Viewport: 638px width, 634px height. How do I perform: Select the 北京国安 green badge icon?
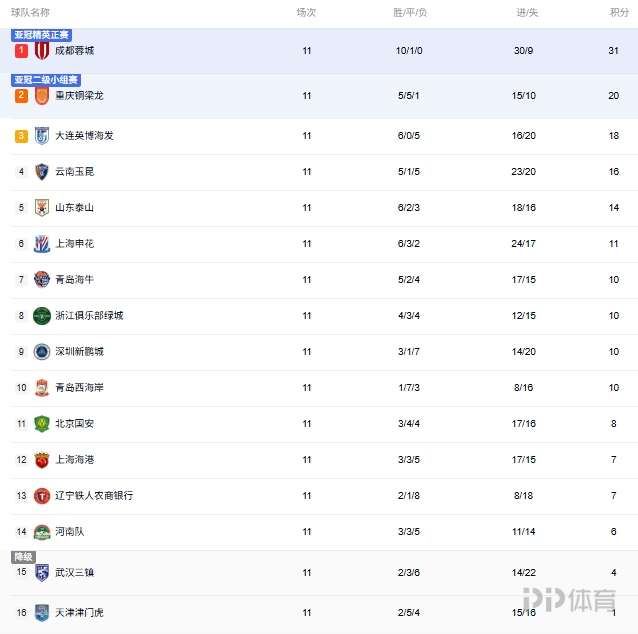(42, 424)
